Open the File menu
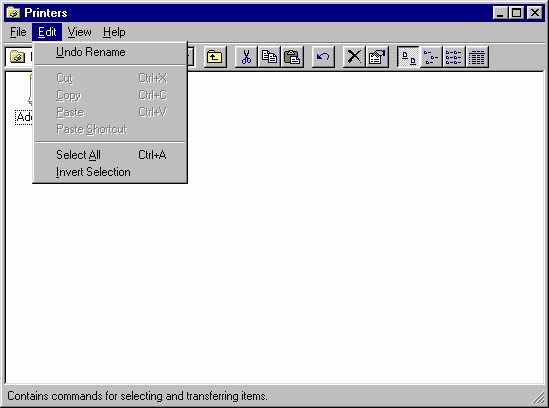 click(x=18, y=32)
